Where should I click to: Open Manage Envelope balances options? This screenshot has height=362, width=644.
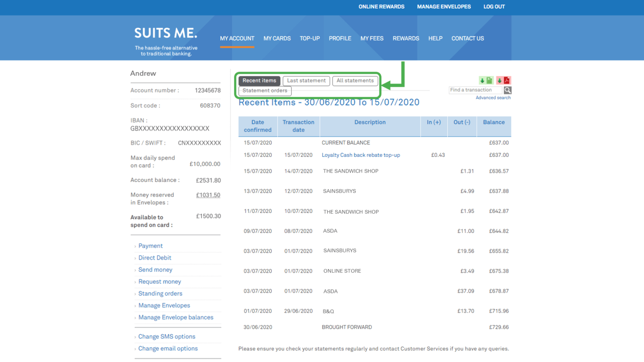click(176, 317)
